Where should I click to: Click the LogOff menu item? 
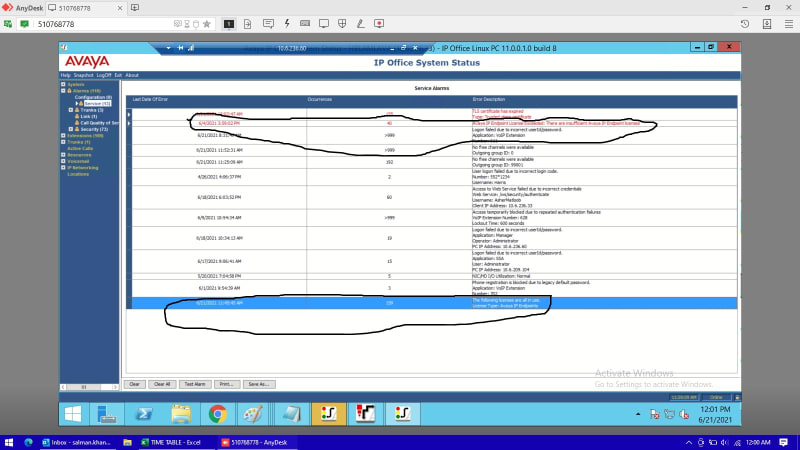[x=104, y=75]
